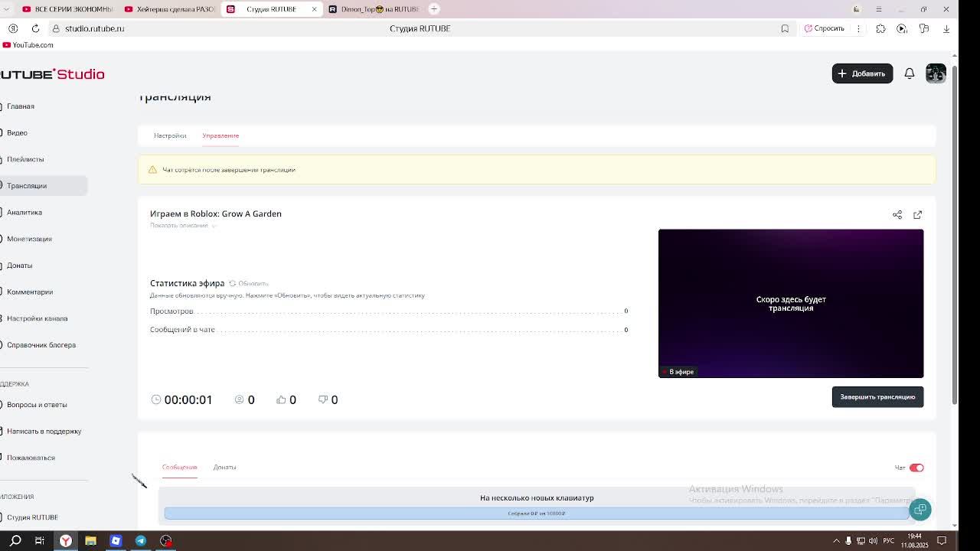Open the channel avatar menu
Image resolution: width=980 pixels, height=551 pixels.
tap(936, 73)
